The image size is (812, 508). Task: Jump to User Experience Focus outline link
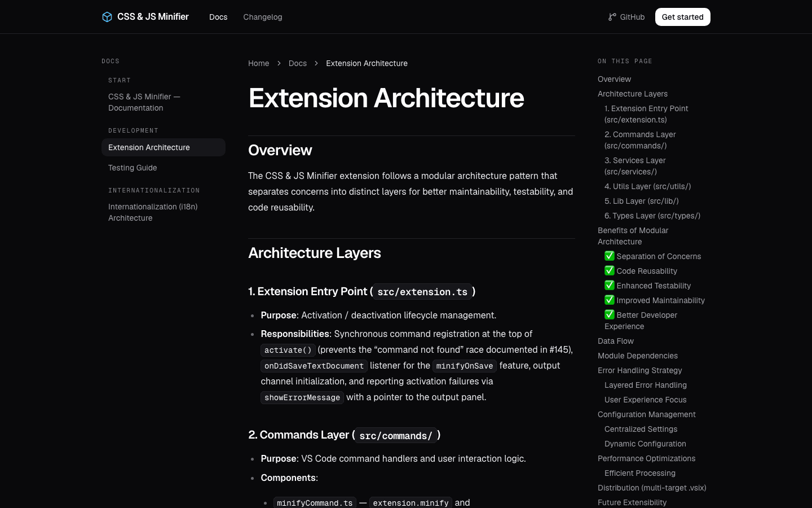646,400
